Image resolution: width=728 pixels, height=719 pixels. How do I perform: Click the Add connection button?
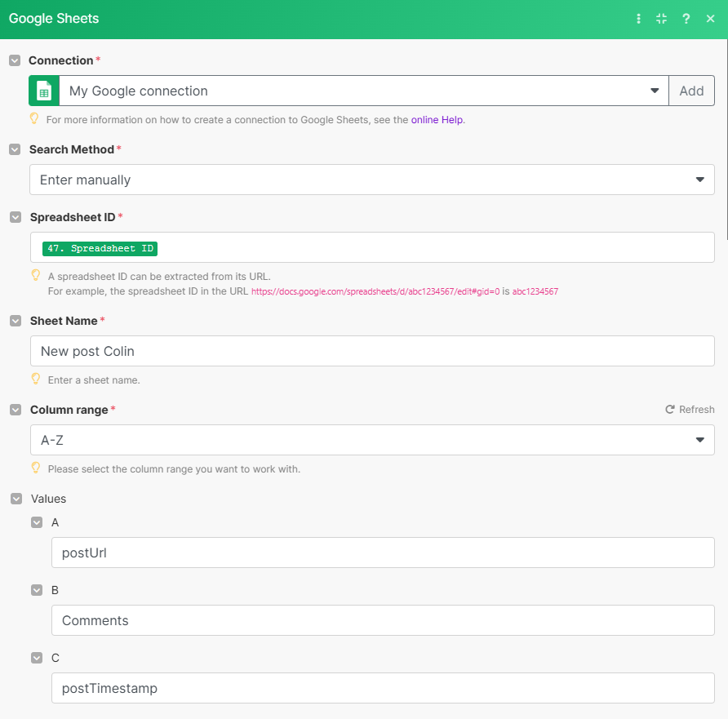click(691, 91)
